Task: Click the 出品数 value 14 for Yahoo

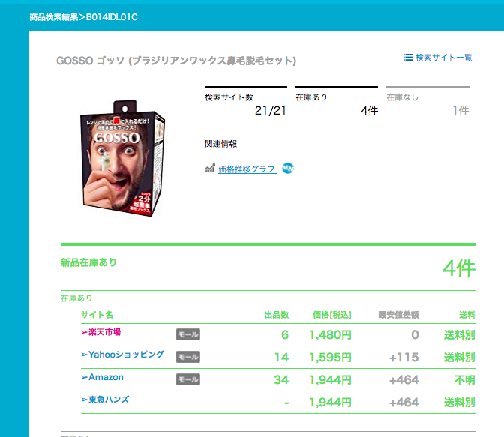Action: pyautogui.click(x=281, y=358)
